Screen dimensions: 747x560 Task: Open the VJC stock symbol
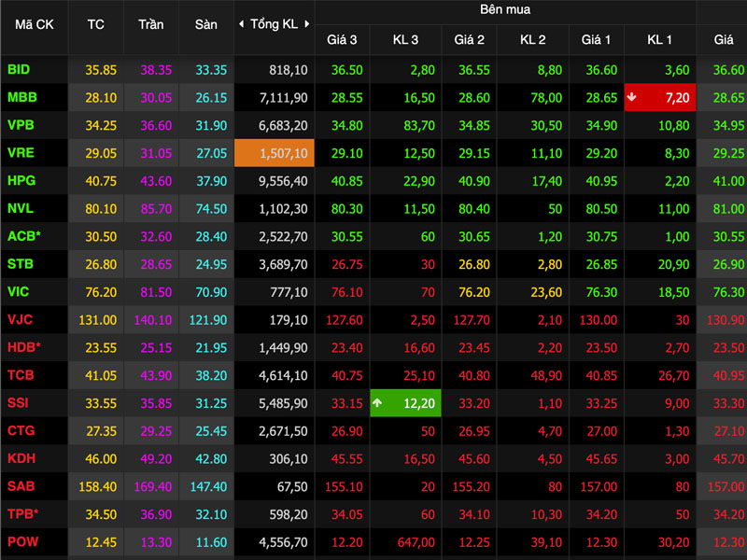(20, 319)
